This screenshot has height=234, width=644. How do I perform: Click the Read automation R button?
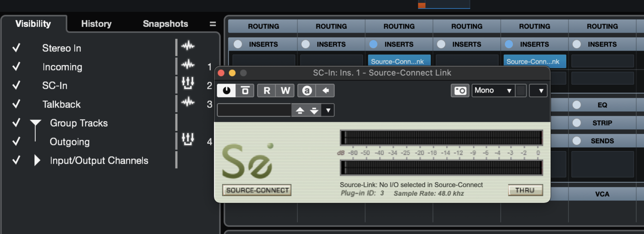[x=266, y=90]
